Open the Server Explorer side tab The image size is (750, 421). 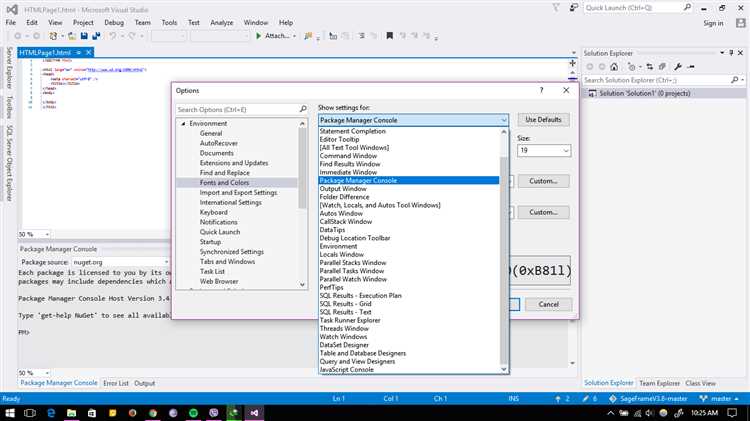[x=9, y=68]
